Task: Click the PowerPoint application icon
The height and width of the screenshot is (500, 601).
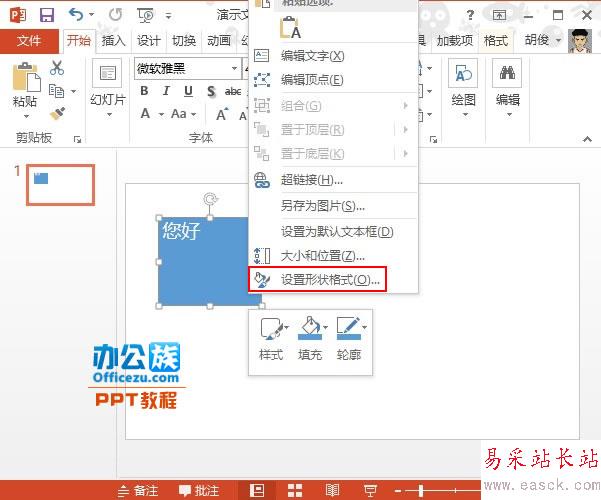Action: pyautogui.click(x=18, y=15)
